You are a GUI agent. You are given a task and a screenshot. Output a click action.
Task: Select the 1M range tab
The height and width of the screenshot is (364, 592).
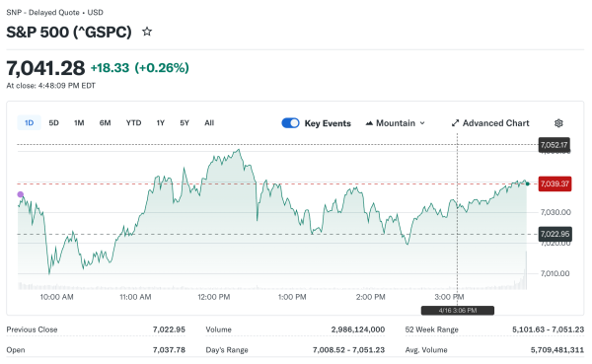pos(79,122)
